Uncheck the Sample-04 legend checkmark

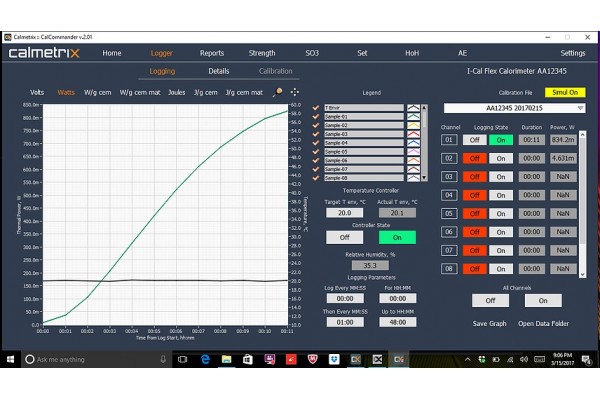pyautogui.click(x=316, y=143)
